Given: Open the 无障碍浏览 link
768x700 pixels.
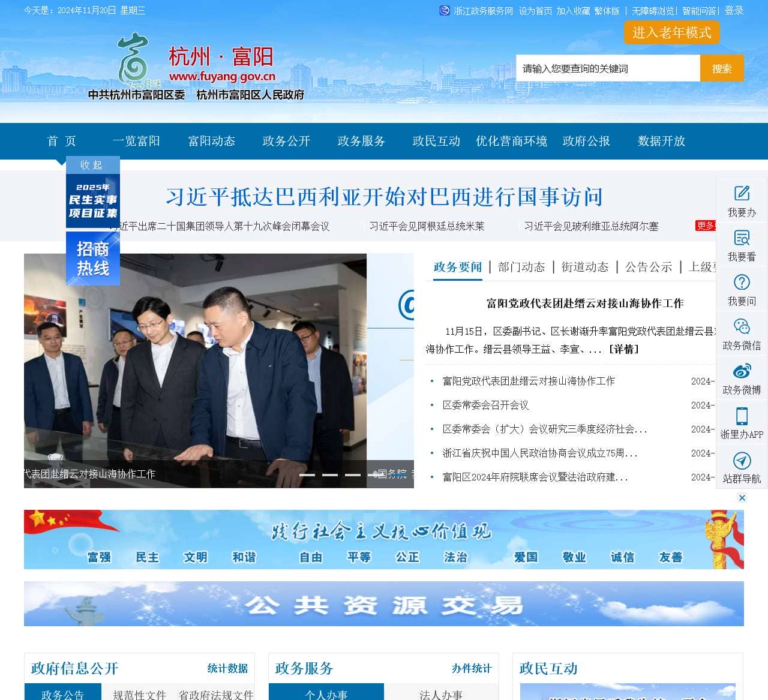Looking at the screenshot, I should pyautogui.click(x=653, y=11).
